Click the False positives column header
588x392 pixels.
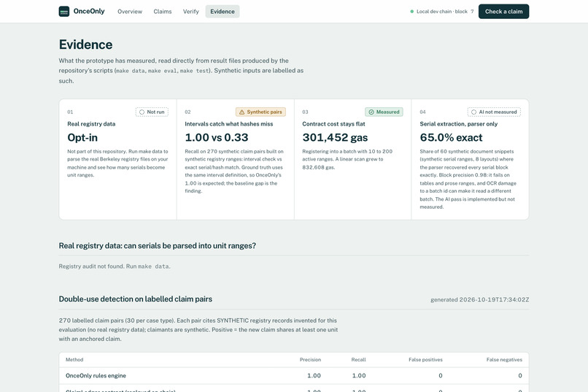(x=425, y=360)
